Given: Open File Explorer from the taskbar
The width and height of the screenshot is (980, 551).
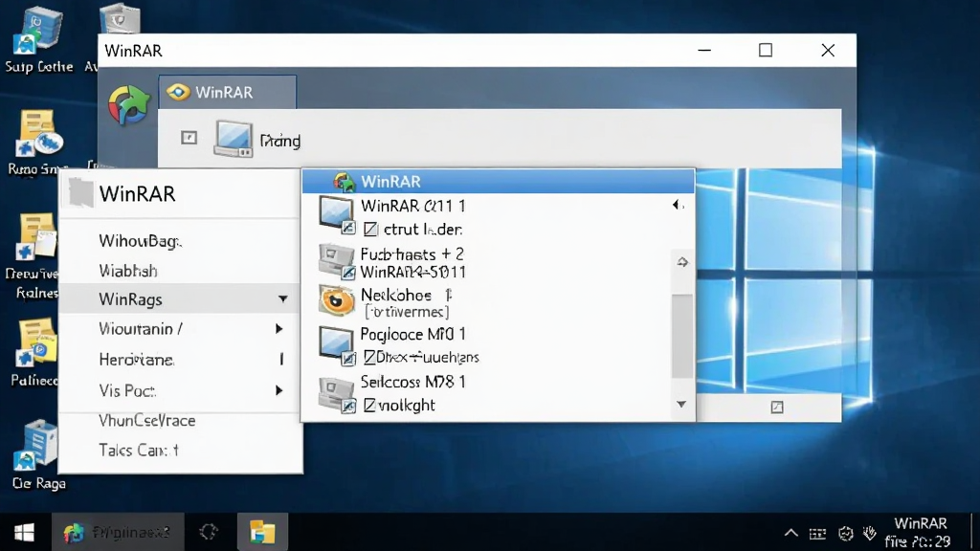Looking at the screenshot, I should [x=262, y=532].
